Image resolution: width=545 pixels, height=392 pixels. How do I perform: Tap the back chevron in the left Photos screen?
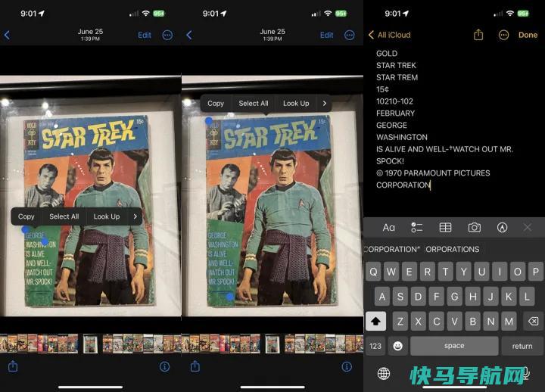[7, 35]
